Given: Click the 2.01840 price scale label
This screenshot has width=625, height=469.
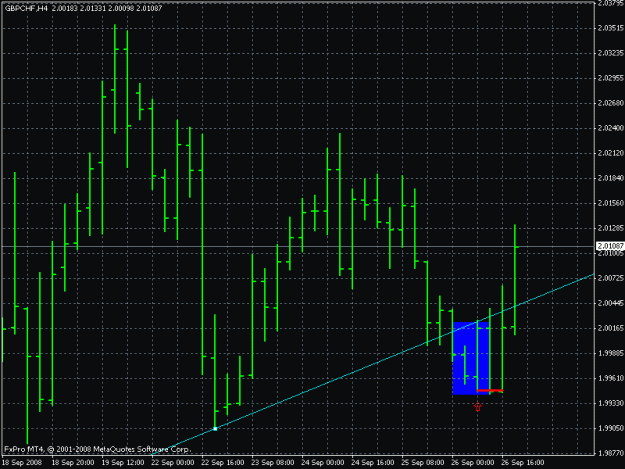Looking at the screenshot, I should click(x=611, y=178).
